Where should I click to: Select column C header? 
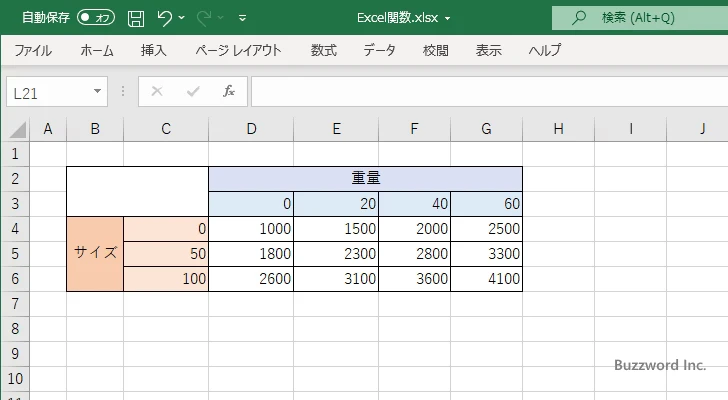(x=166, y=129)
